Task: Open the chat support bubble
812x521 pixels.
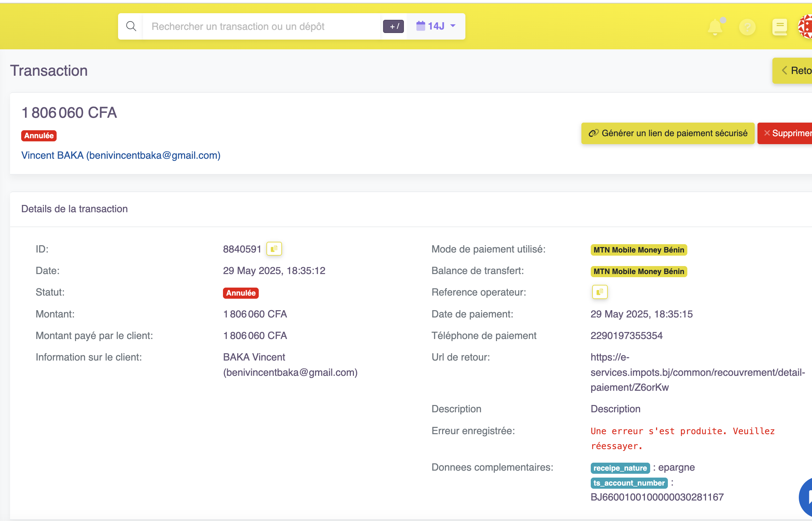Action: tap(806, 497)
